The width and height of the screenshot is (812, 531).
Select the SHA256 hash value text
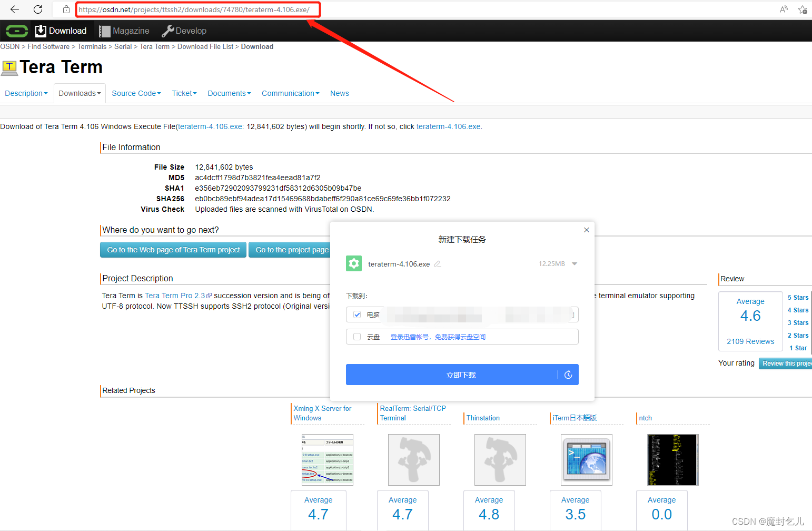point(323,199)
